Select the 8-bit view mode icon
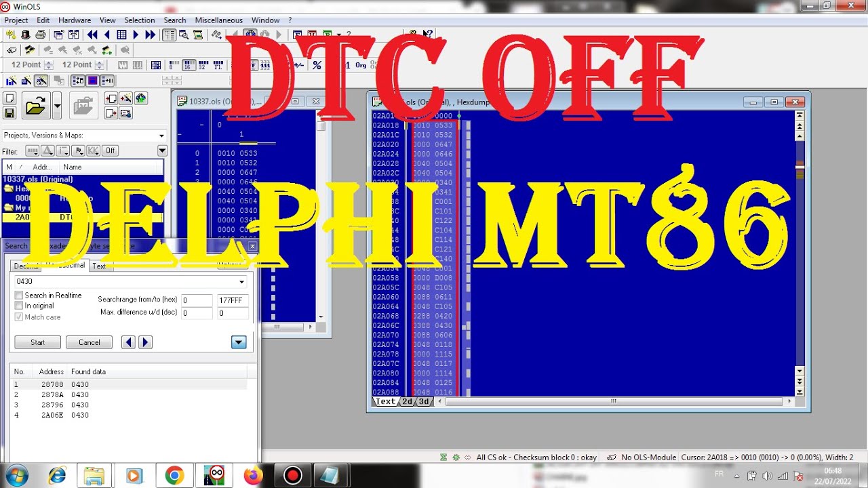The width and height of the screenshot is (868, 488). 174,65
